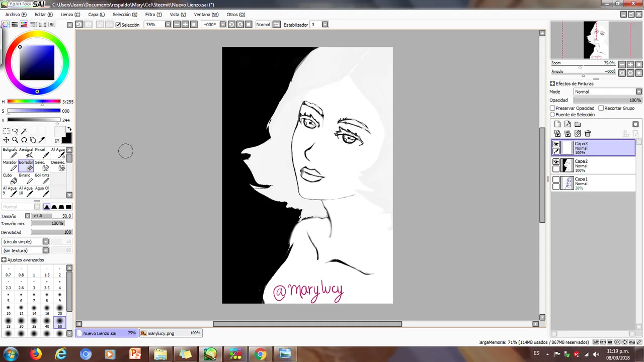Select the Deselec. deselect pen tool
This screenshot has height=362, width=644.
coord(58,165)
